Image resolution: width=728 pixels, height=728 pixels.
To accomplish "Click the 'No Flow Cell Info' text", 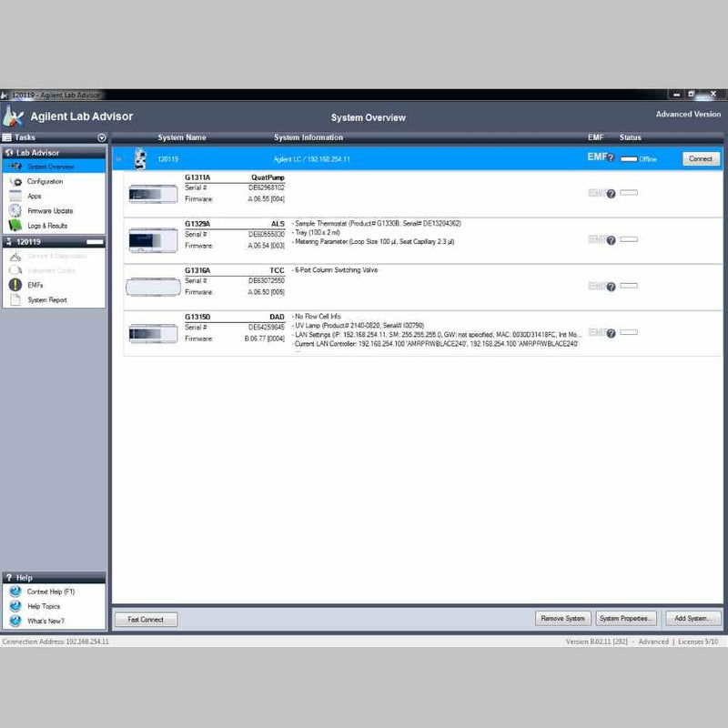I will pos(318,316).
